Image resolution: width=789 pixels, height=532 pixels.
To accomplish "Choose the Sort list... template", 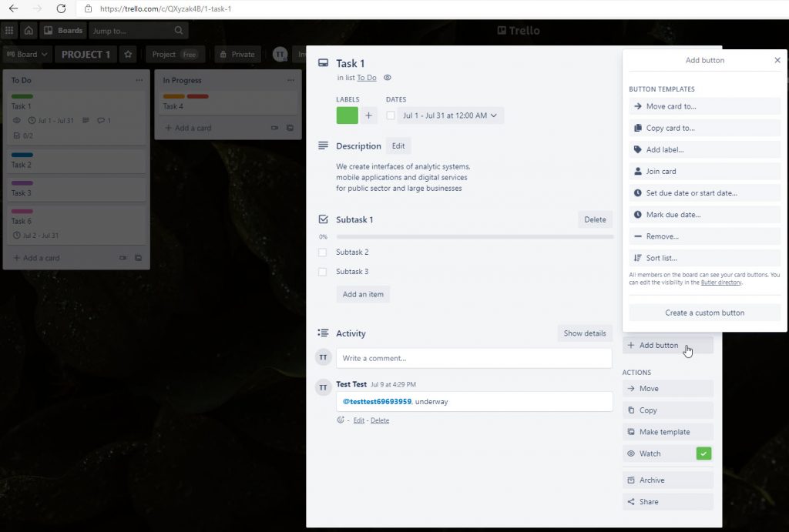I will pos(704,258).
